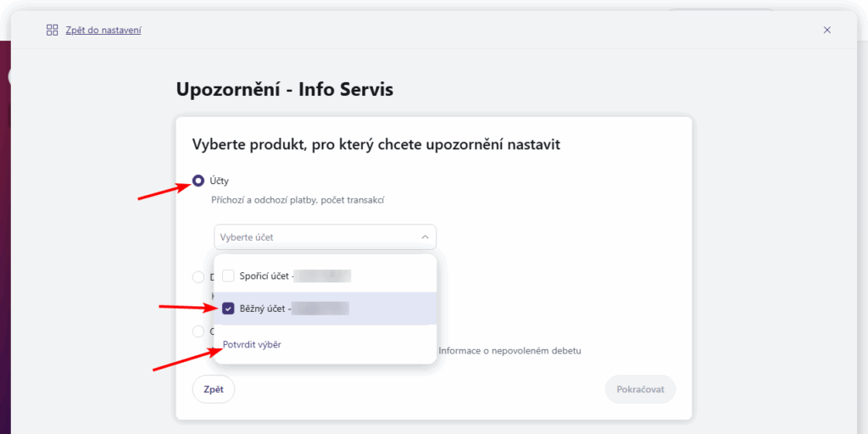Image resolution: width=868 pixels, height=434 pixels.
Task: Tick the Spořicí účet checkbox
Action: [x=228, y=275]
